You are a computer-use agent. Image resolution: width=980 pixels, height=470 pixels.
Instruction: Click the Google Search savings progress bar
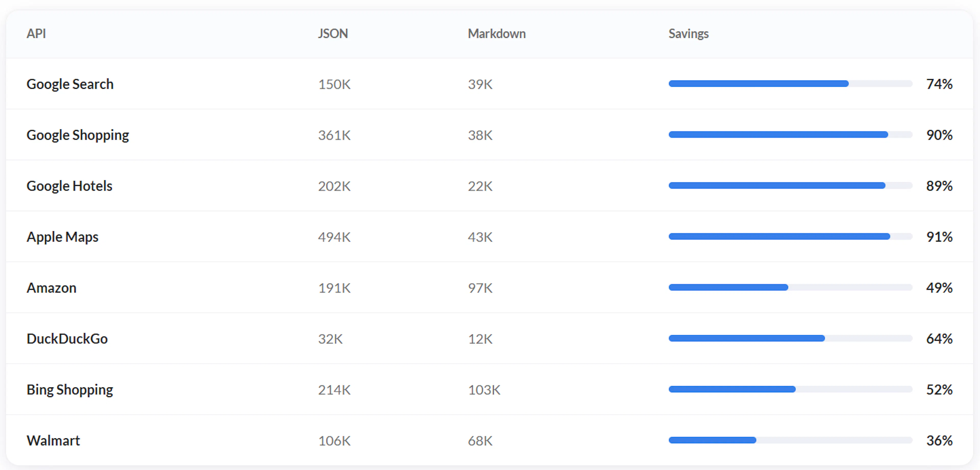791,84
